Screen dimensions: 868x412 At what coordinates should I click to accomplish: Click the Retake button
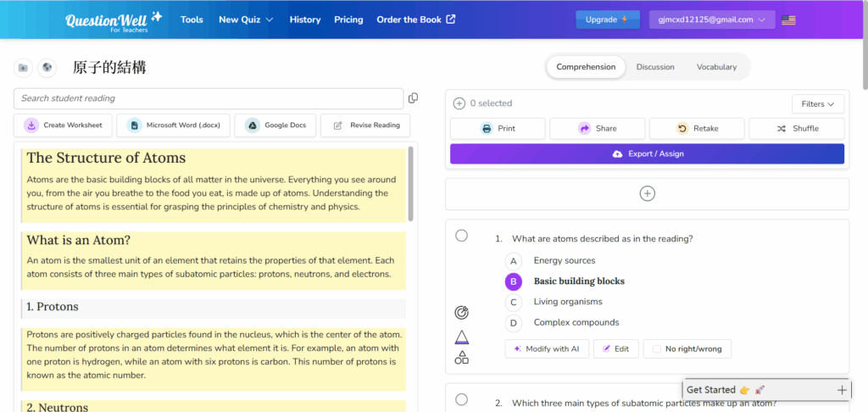[x=697, y=129]
